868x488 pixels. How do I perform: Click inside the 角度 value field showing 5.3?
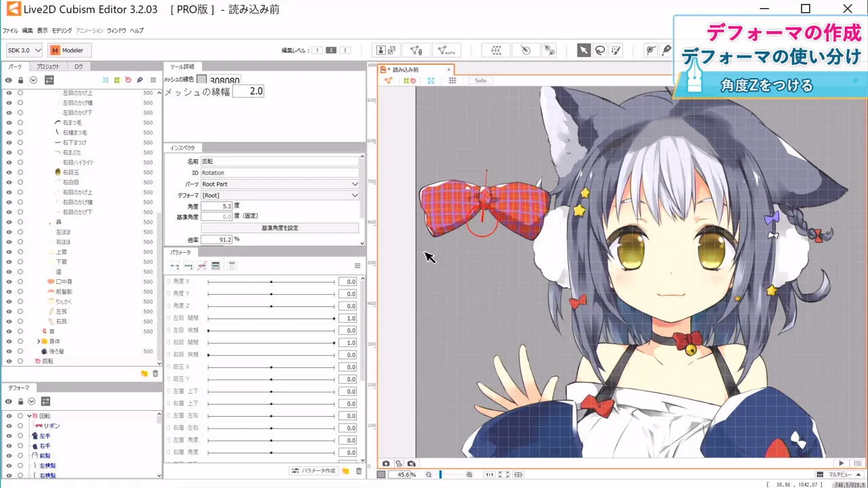pyautogui.click(x=217, y=205)
